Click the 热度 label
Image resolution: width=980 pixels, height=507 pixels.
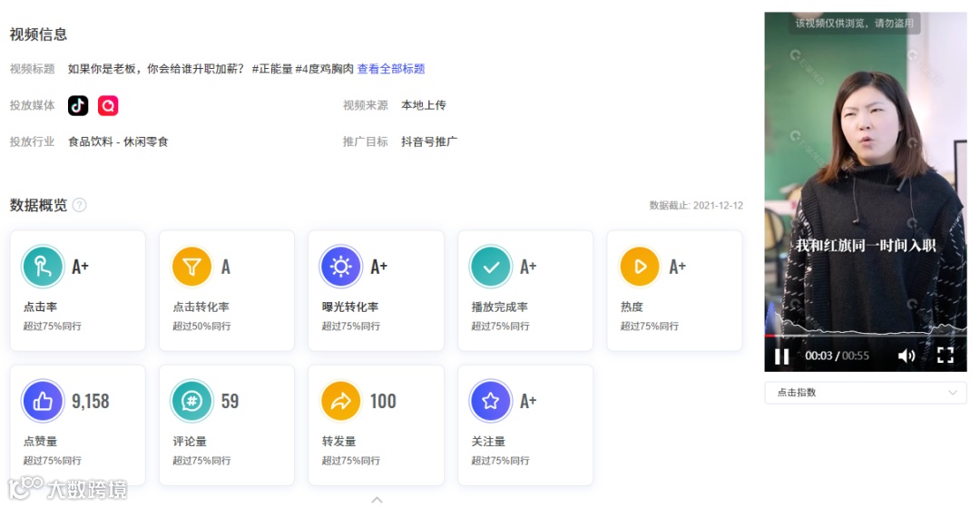tap(632, 307)
